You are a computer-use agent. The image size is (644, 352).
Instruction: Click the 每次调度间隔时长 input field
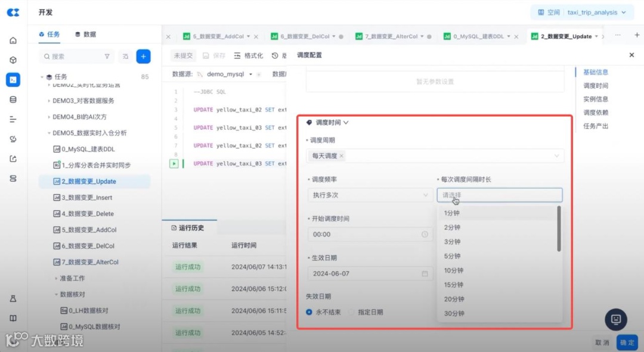(x=500, y=195)
